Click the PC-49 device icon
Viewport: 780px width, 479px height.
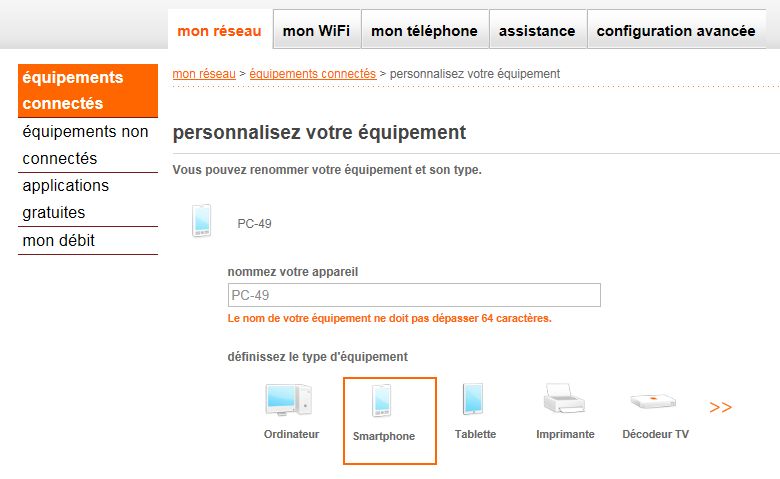202,221
